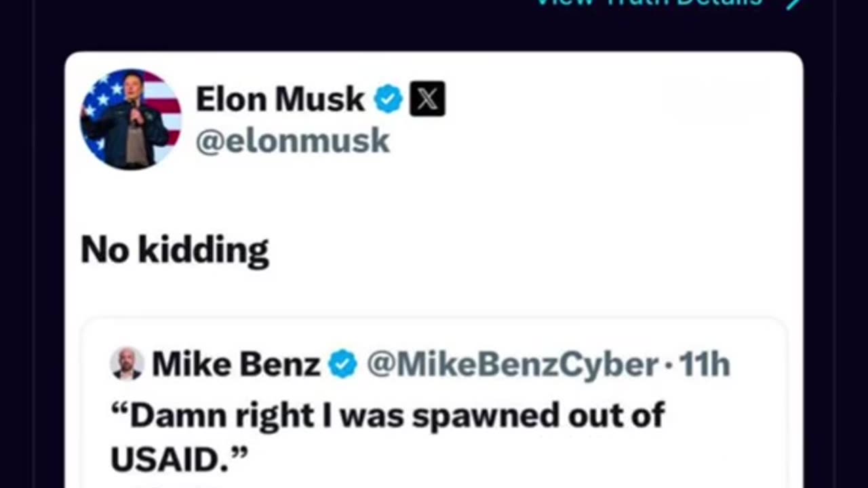Expand details via the teal chevron arrow
Screen dimensions: 868x488
coord(793,3)
